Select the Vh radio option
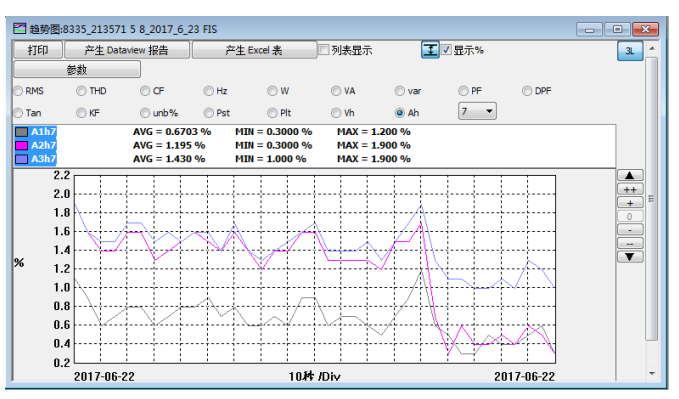Image resolution: width=679 pixels, height=399 pixels. (x=336, y=113)
